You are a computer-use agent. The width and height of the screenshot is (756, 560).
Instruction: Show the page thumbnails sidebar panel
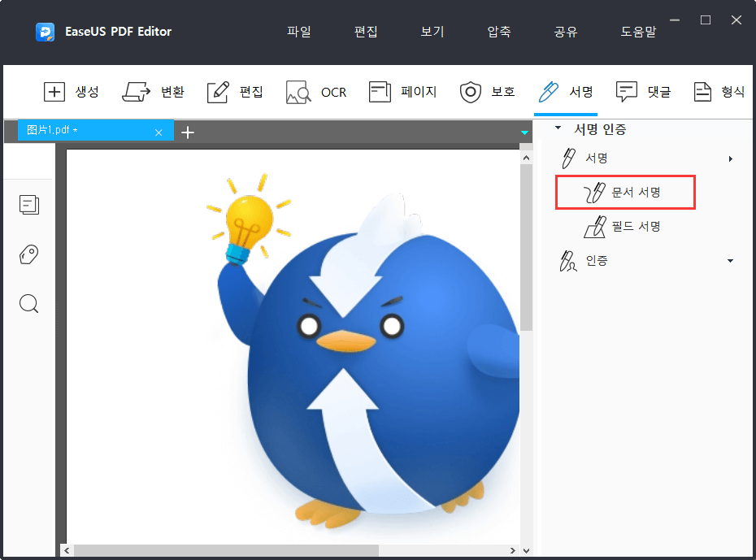(29, 205)
